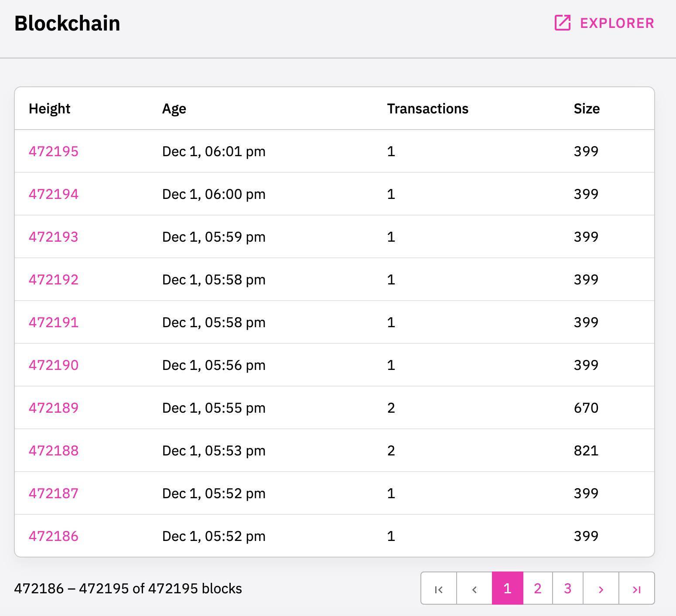Open block 472194 details

pyautogui.click(x=53, y=194)
